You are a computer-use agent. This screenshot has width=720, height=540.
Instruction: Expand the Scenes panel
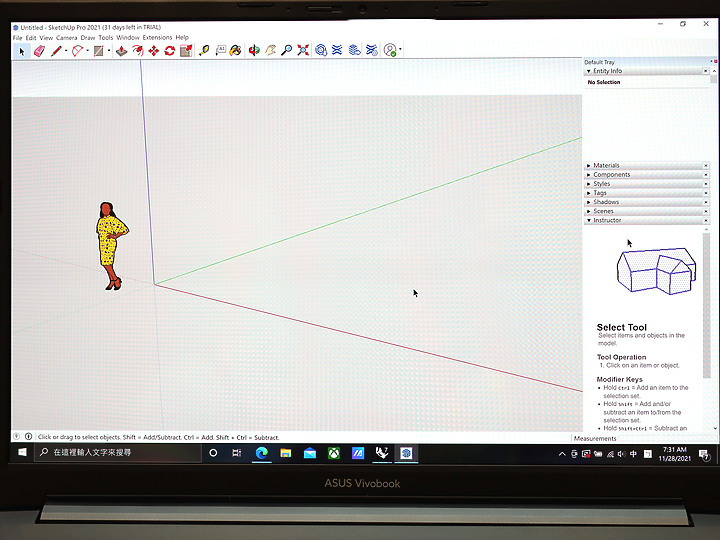(589, 211)
